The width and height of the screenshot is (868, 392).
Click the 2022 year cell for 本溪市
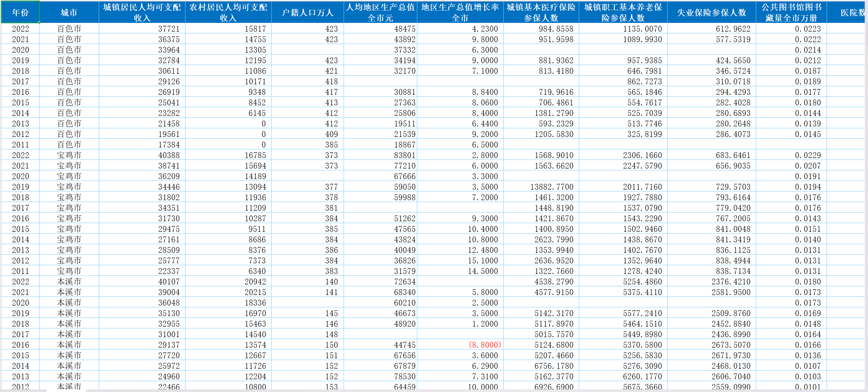[x=20, y=282]
